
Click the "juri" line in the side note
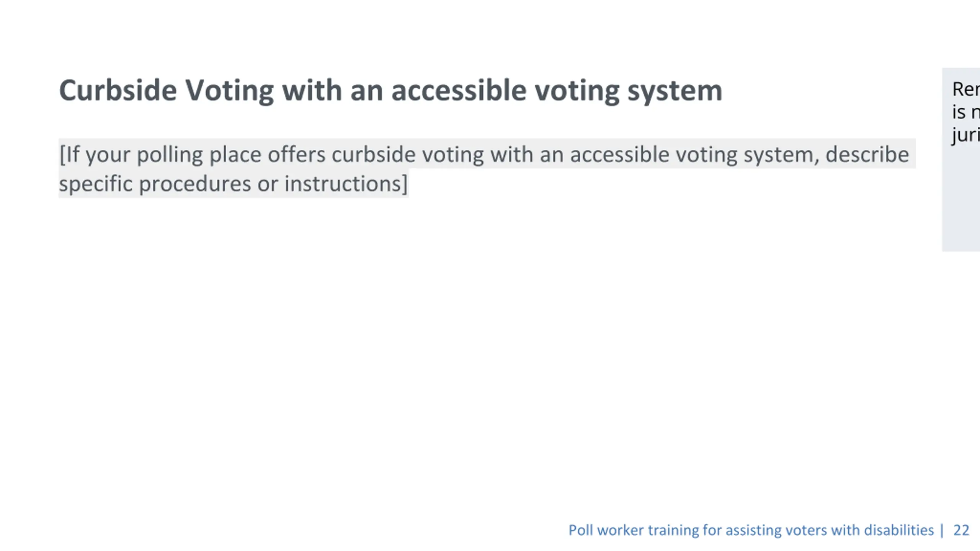click(x=966, y=135)
